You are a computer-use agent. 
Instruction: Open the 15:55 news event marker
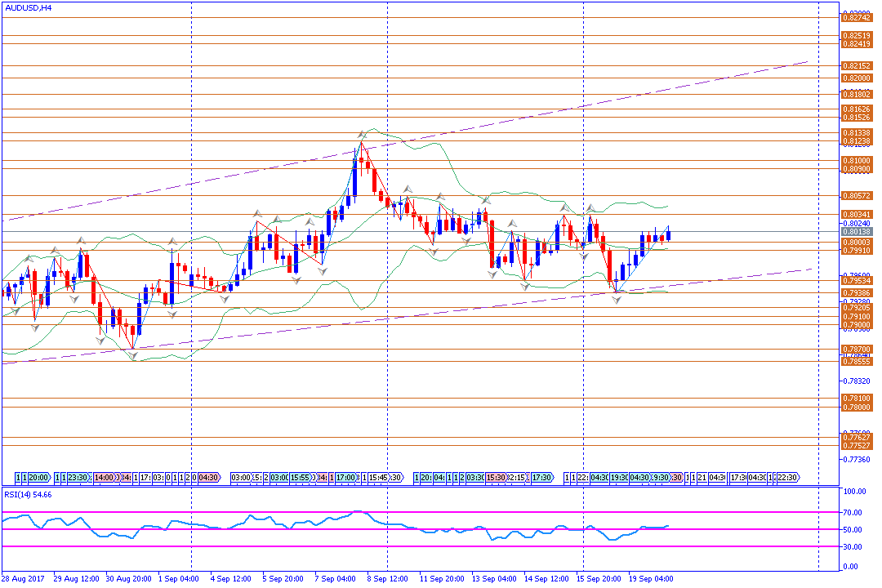(300, 478)
